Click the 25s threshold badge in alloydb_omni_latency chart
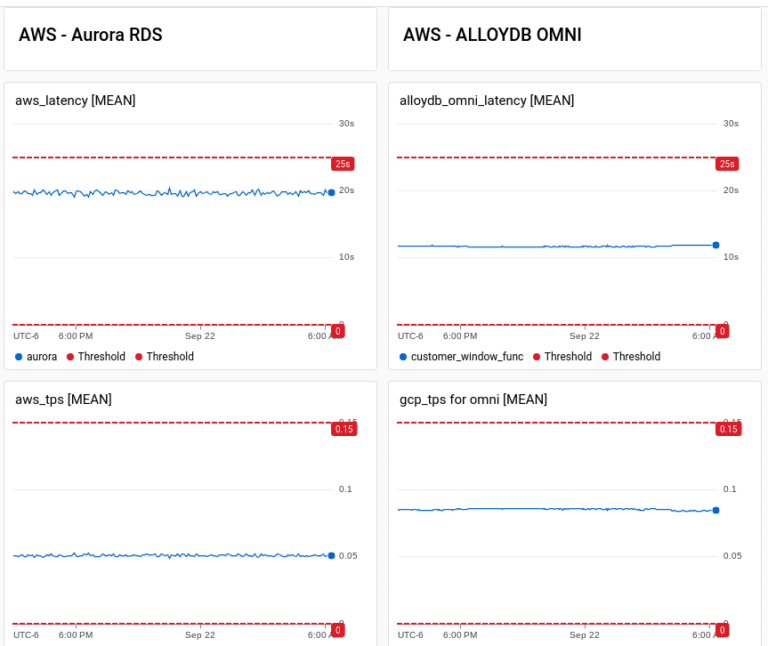Screen dimensions: 768x646 tap(727, 164)
